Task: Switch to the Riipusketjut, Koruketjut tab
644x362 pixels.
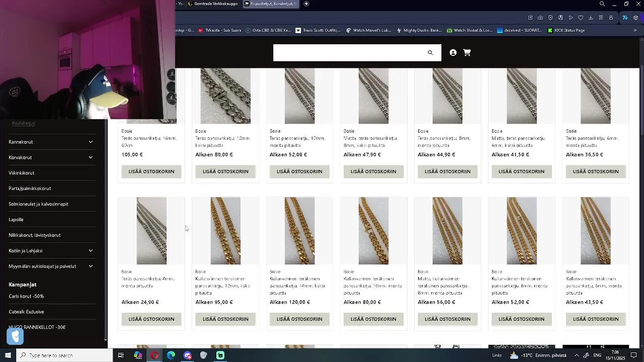Action: [271, 4]
